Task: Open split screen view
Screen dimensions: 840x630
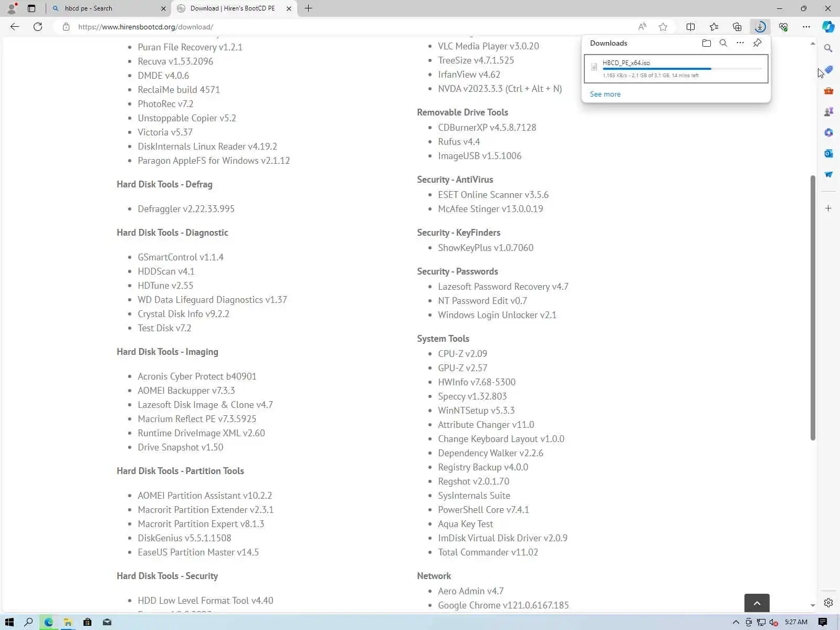Action: [x=691, y=27]
